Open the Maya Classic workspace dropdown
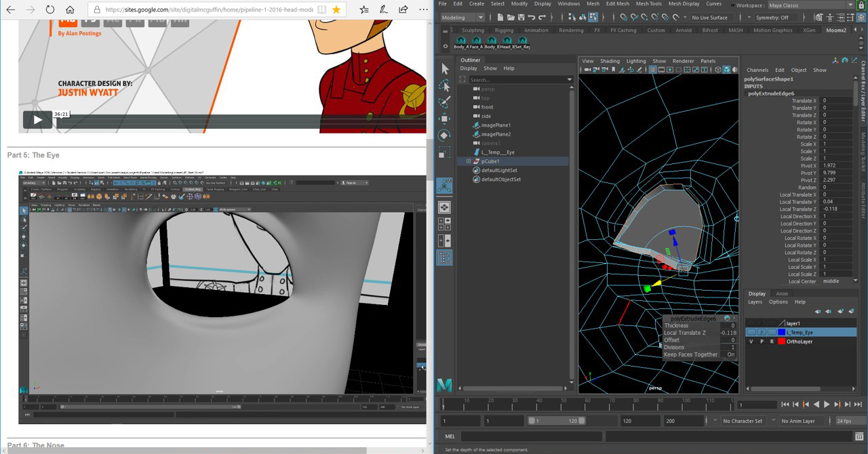Screen dimensions: 868x454 pos(810,5)
